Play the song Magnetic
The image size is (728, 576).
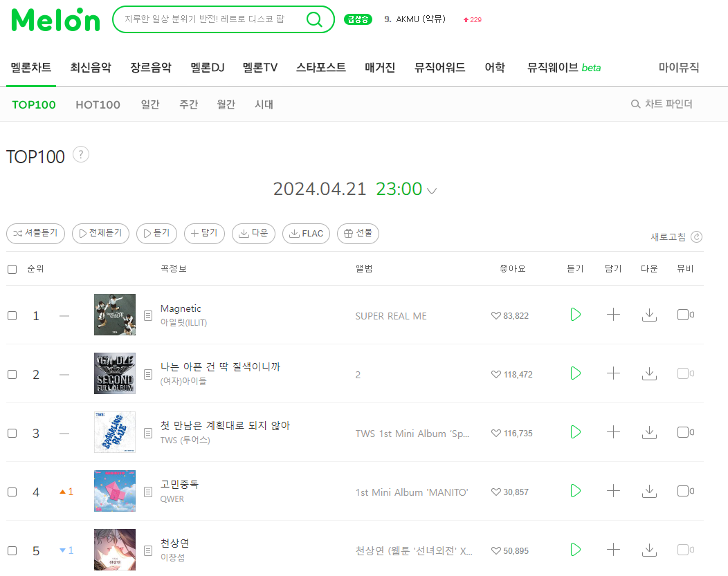[x=575, y=315]
